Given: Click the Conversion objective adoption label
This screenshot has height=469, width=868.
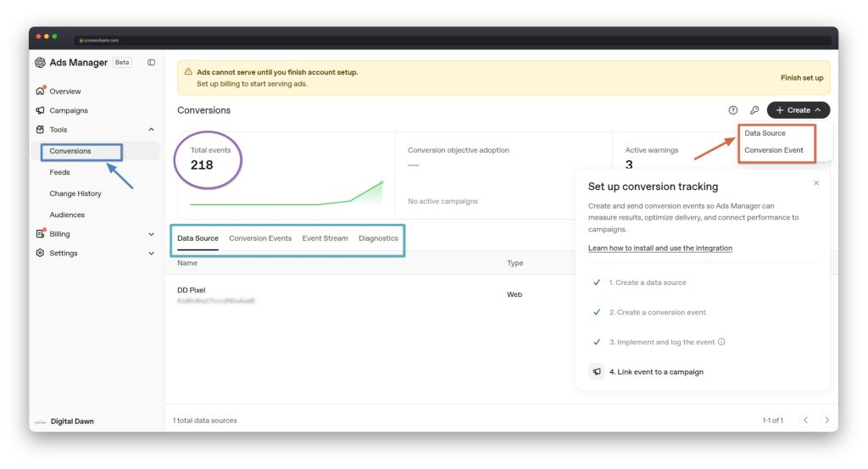Looking at the screenshot, I should [x=459, y=150].
